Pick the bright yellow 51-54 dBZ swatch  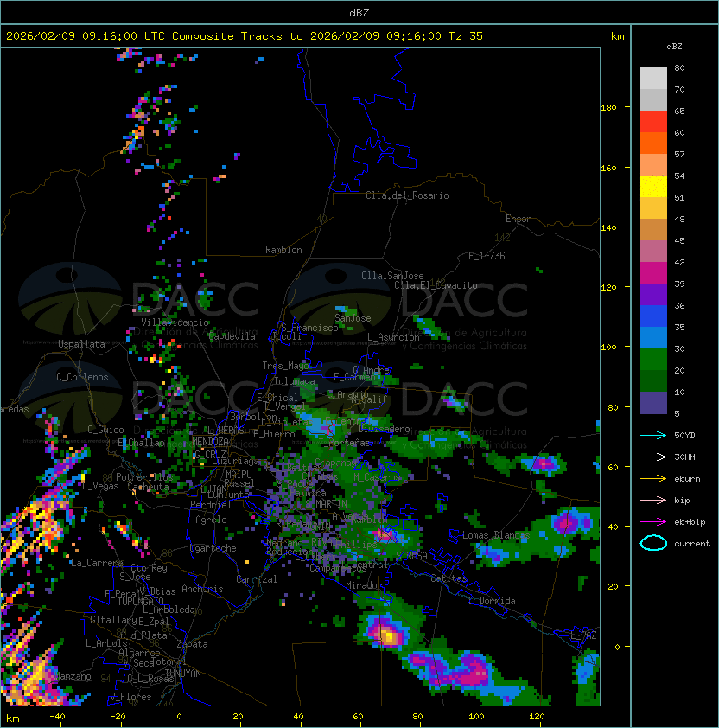point(653,187)
